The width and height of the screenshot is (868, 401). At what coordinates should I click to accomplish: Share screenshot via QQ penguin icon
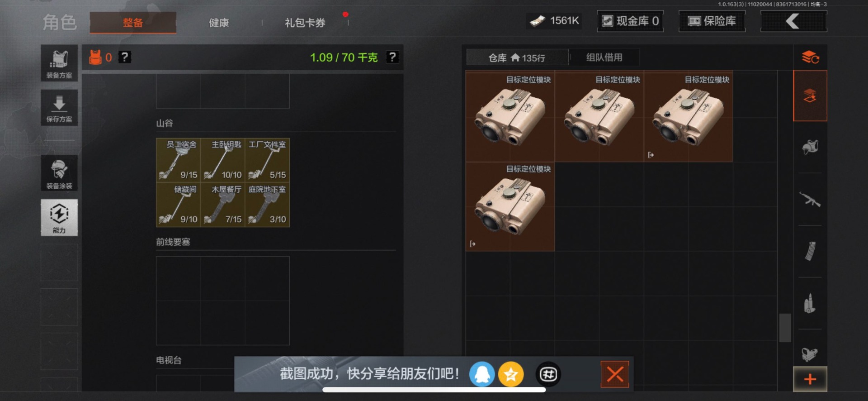tap(482, 374)
